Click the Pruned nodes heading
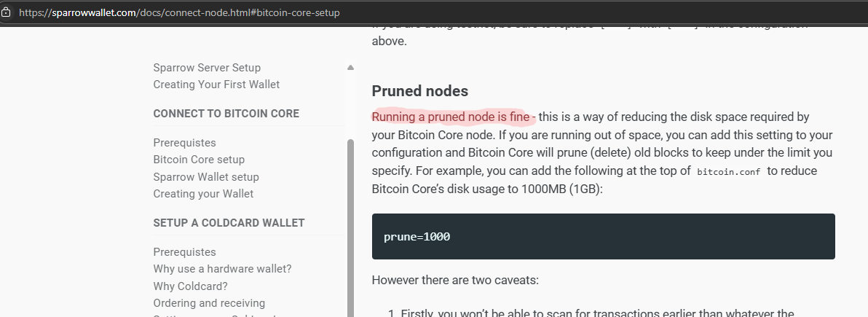The image size is (868, 317). click(419, 91)
